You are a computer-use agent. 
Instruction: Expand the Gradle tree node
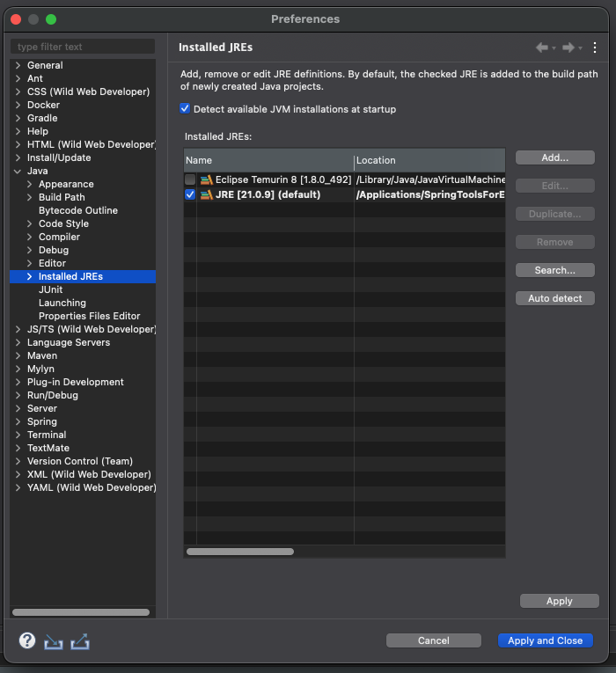pyautogui.click(x=18, y=118)
